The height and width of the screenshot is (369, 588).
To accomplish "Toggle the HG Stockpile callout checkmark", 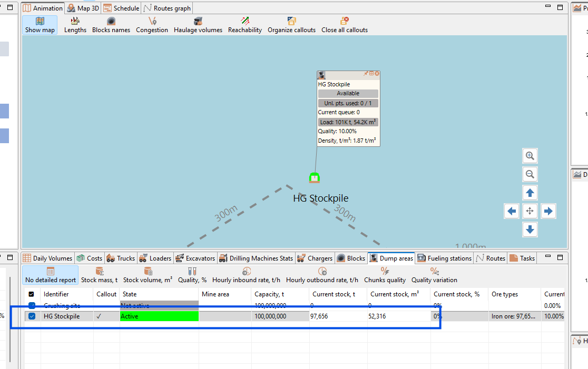I will click(x=99, y=316).
